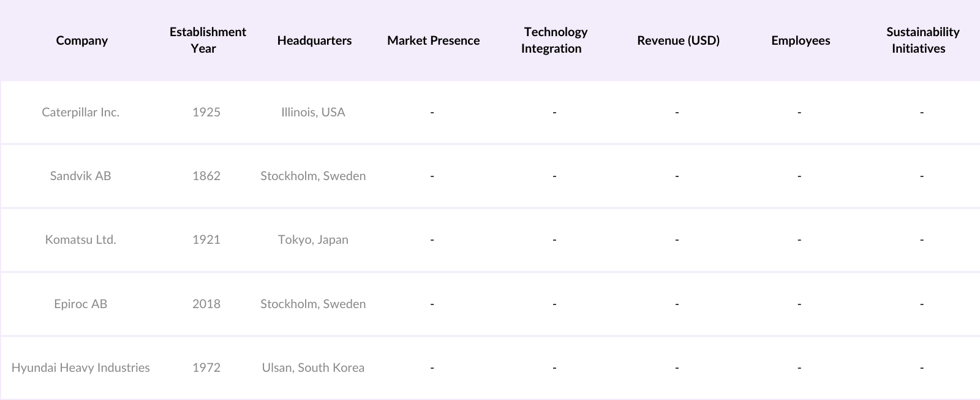The height and width of the screenshot is (400, 980).
Task: Click the Headquarters column header
Action: 314,40
